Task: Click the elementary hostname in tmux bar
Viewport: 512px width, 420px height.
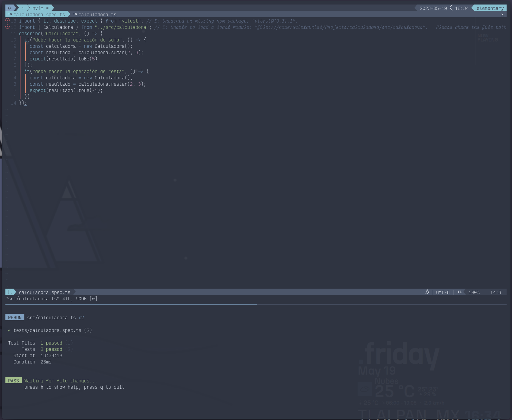Action: tap(490, 8)
